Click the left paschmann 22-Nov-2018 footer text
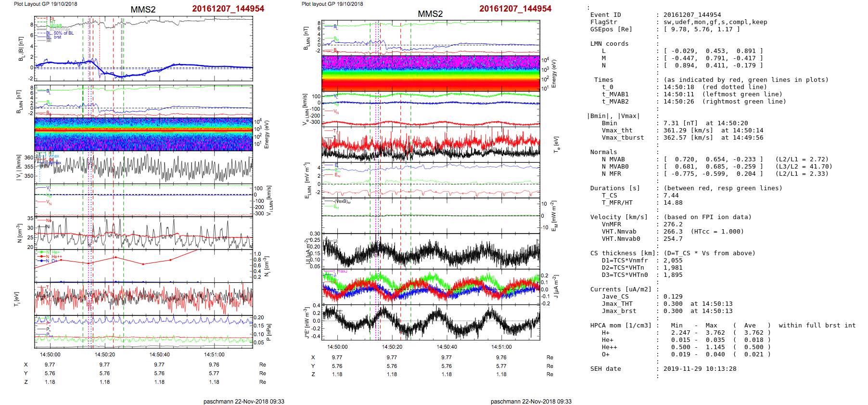Viewport: 868px width, 405px height. (243, 401)
